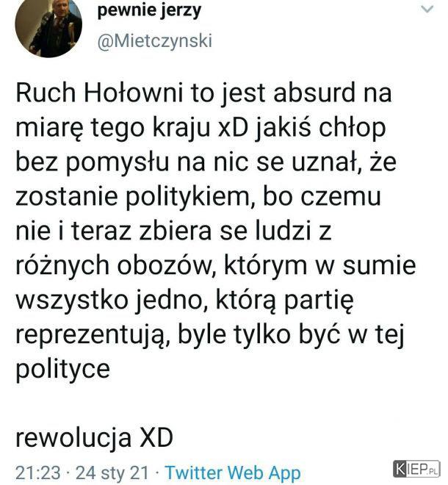Click the KIEP.pl watermark logo
The width and height of the screenshot is (448, 485).
(416, 469)
